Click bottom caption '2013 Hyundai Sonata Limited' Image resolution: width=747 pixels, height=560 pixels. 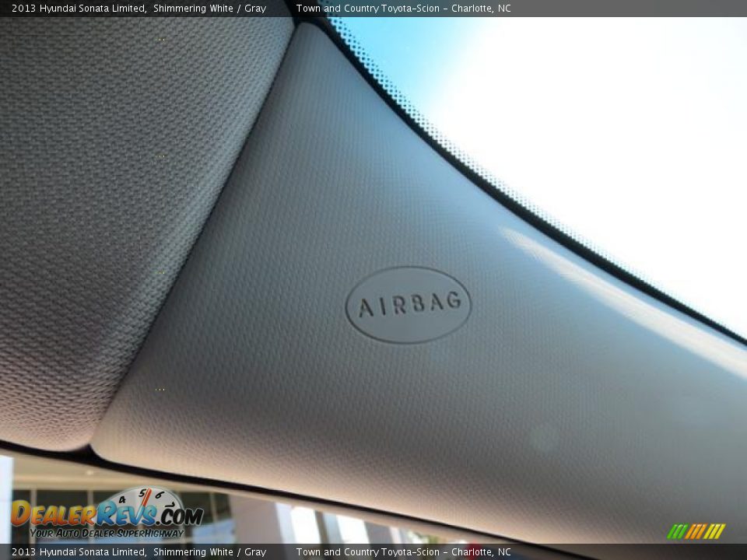[x=79, y=552]
